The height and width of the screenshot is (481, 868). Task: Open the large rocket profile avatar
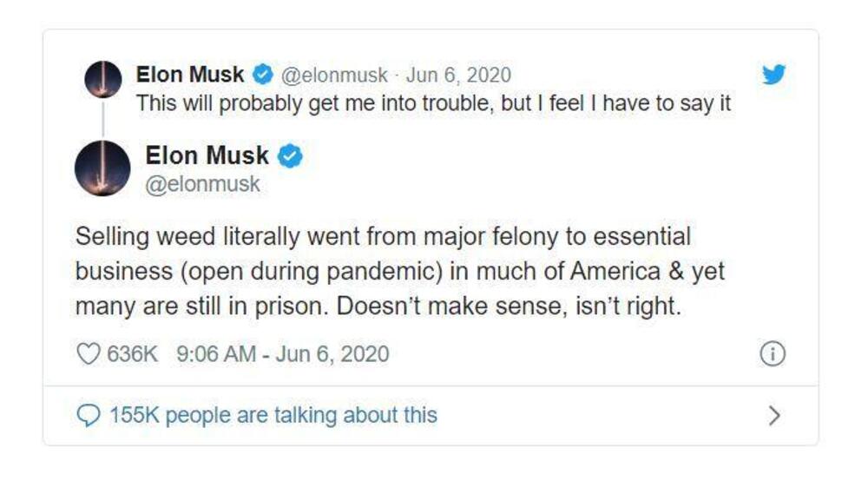coord(102,168)
